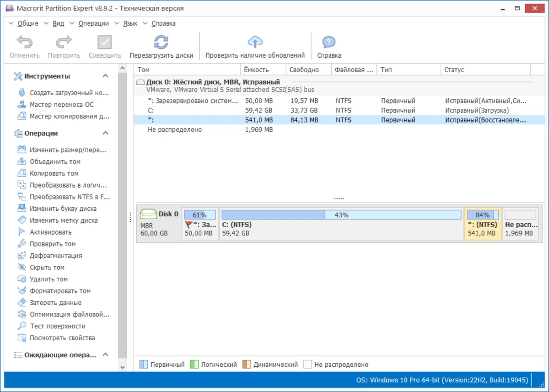The height and width of the screenshot is (392, 549).
Task: Click the Копировать том icon
Action: click(x=22, y=173)
